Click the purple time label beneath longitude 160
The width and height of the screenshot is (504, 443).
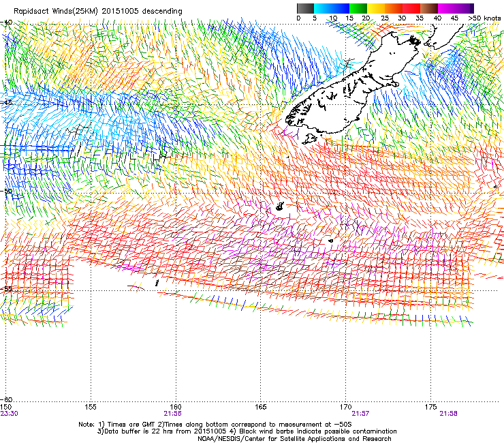coord(172,414)
